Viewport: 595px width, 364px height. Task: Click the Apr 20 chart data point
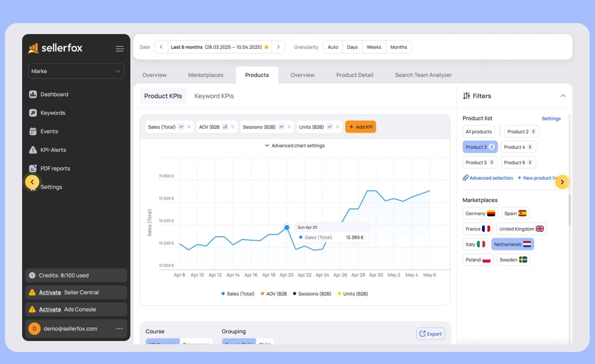287,227
